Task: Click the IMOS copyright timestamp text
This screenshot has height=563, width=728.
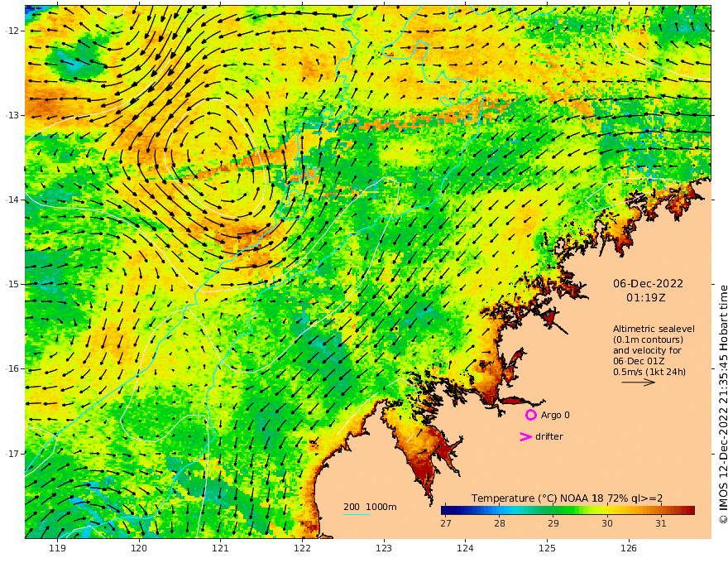Action: coord(722,404)
